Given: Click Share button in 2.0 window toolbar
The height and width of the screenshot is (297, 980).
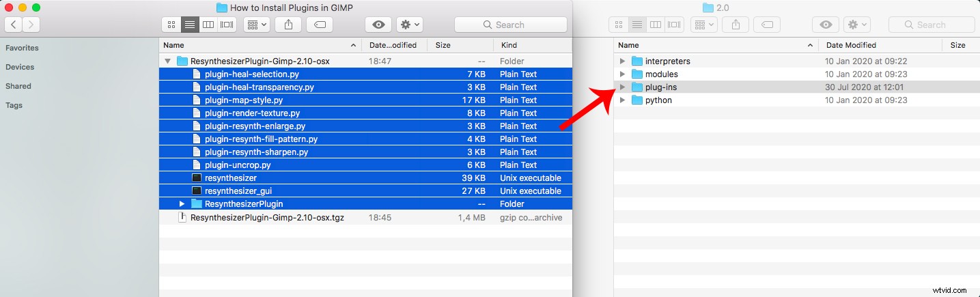Looking at the screenshot, I should click(x=736, y=25).
